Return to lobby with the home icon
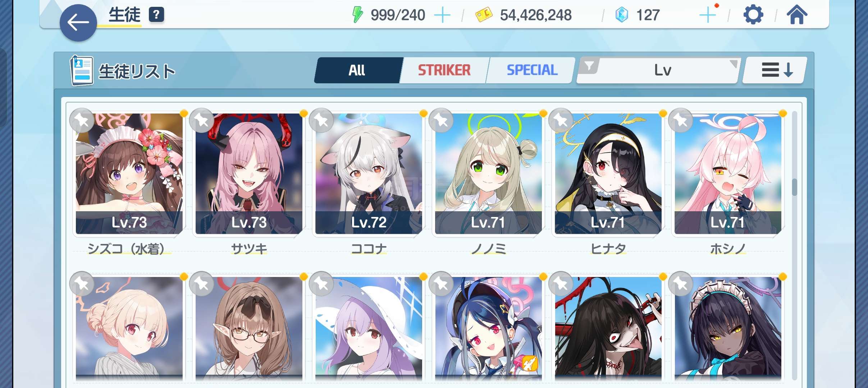 pos(797,15)
